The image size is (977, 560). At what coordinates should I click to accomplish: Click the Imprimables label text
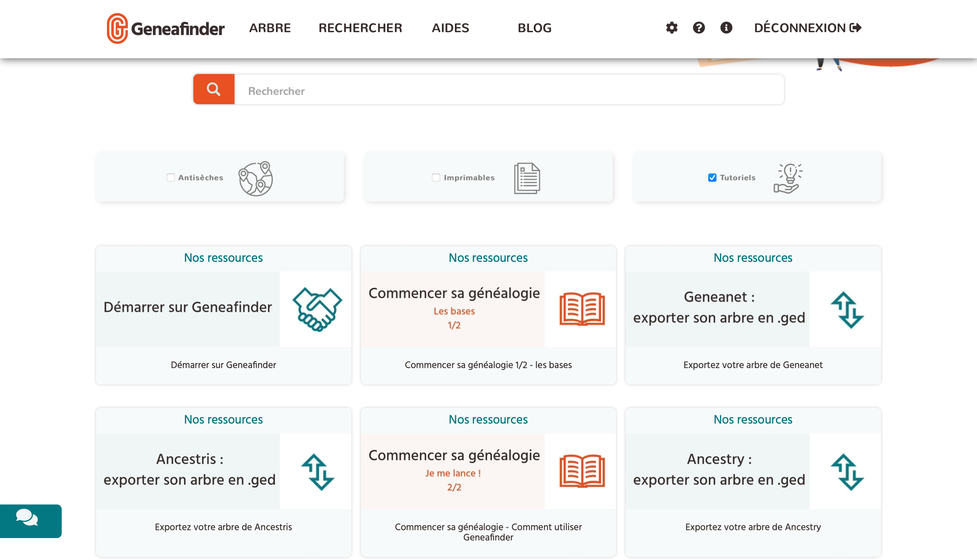[x=469, y=178]
